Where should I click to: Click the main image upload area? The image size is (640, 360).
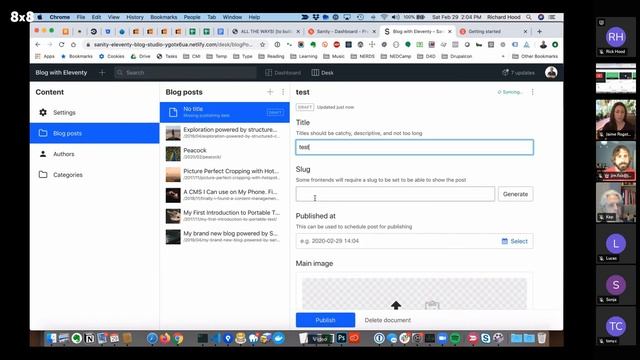(x=414, y=293)
